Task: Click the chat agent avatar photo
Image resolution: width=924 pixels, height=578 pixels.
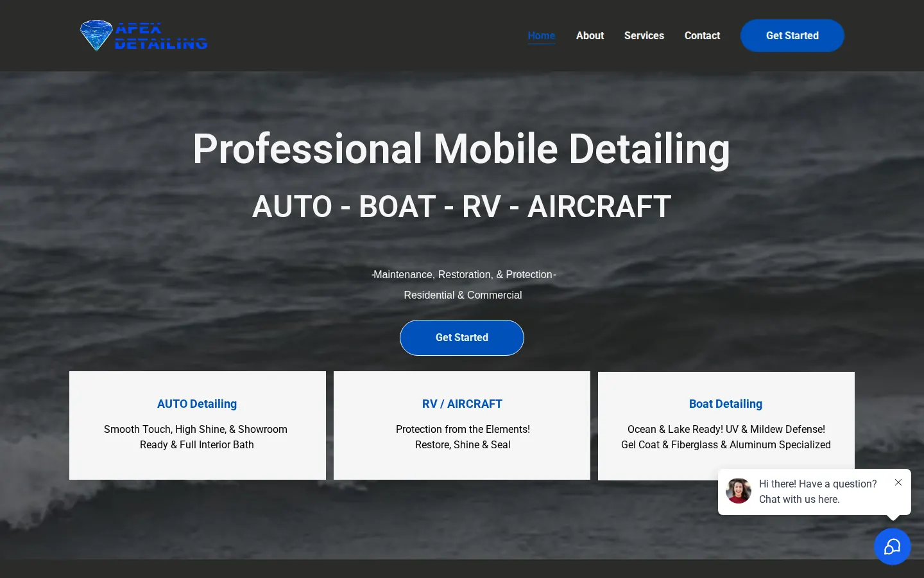Action: pos(739,491)
